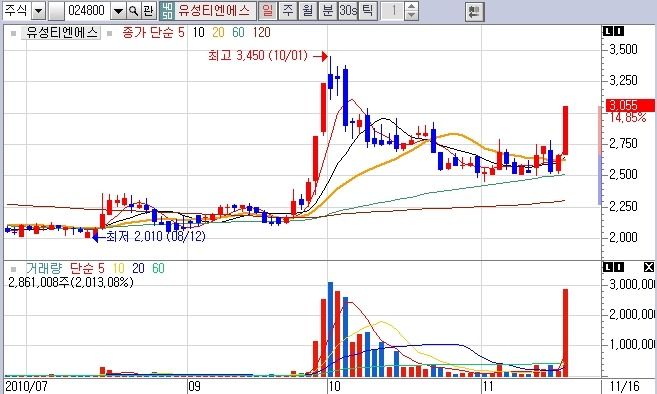Click the 관 watchlist button
The width and height of the screenshot is (657, 394).
147,11
